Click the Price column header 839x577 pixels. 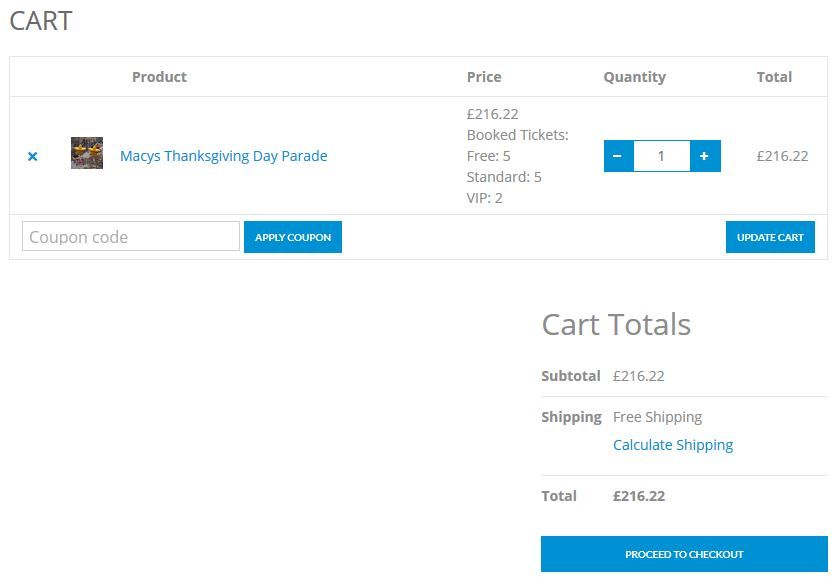point(484,77)
